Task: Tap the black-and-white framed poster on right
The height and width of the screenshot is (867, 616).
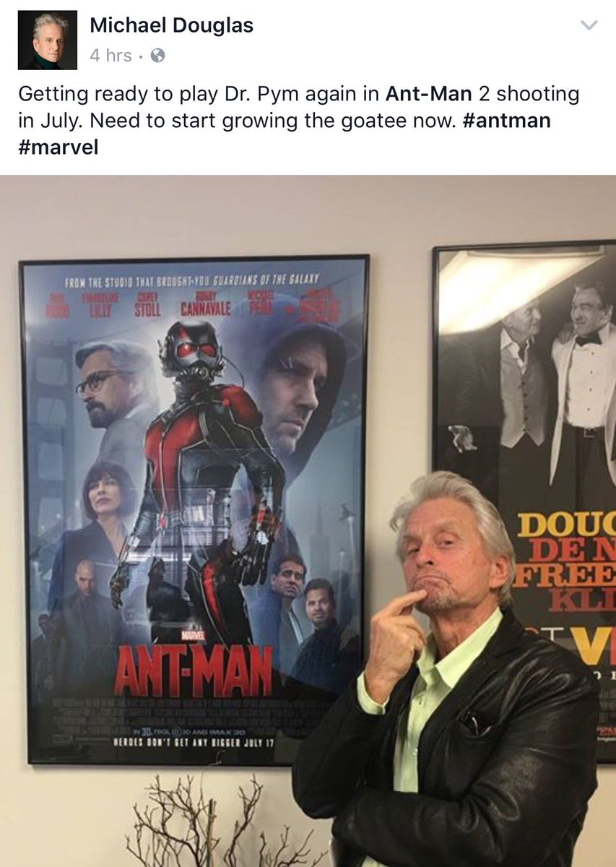Action: tap(525, 499)
